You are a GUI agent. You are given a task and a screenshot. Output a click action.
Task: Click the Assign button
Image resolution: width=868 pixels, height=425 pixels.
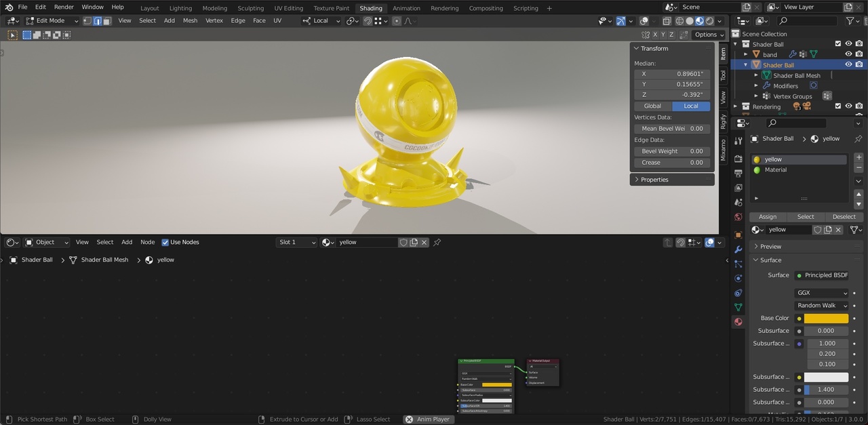coord(768,217)
